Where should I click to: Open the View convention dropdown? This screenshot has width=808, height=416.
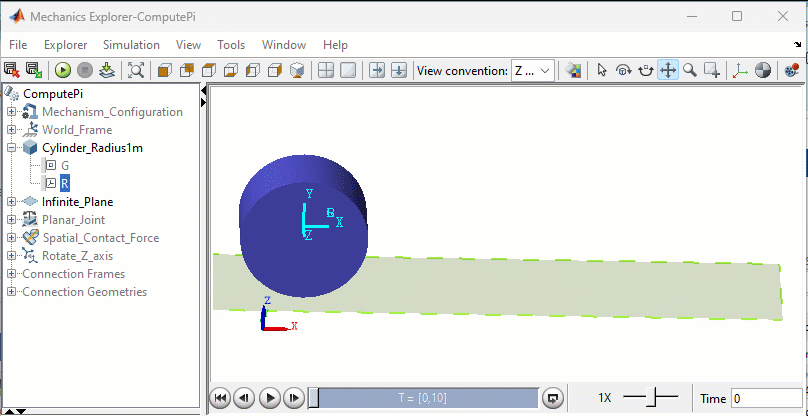[532, 70]
